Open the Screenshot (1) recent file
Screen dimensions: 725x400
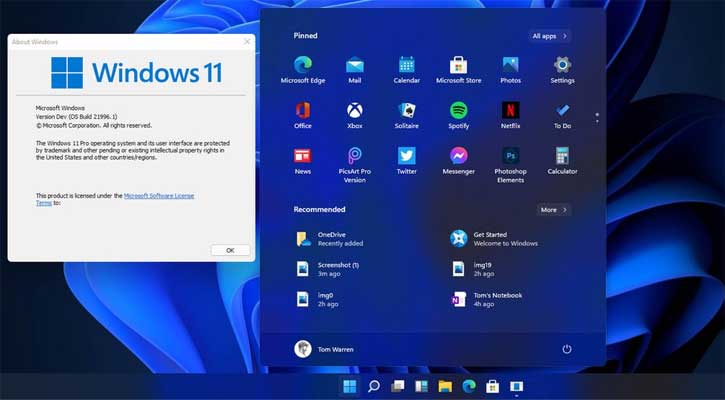tap(328, 269)
